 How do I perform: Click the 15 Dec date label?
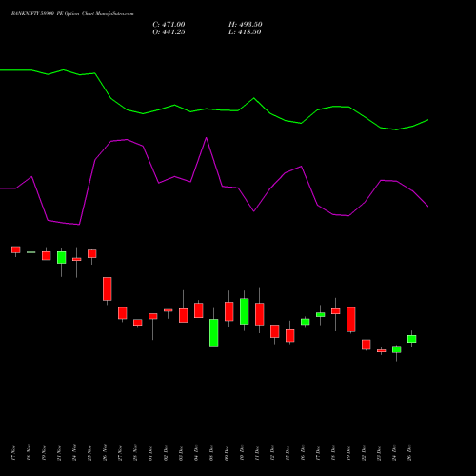(x=288, y=453)
